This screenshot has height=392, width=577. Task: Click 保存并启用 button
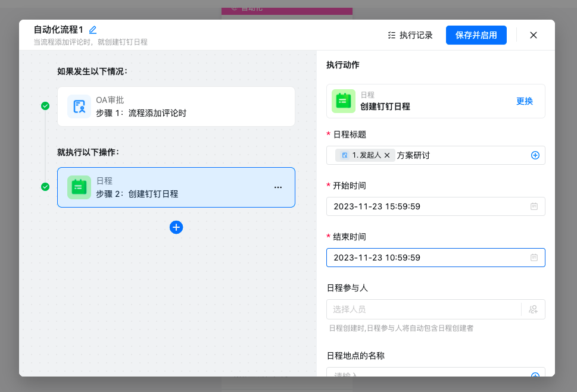tap(476, 35)
